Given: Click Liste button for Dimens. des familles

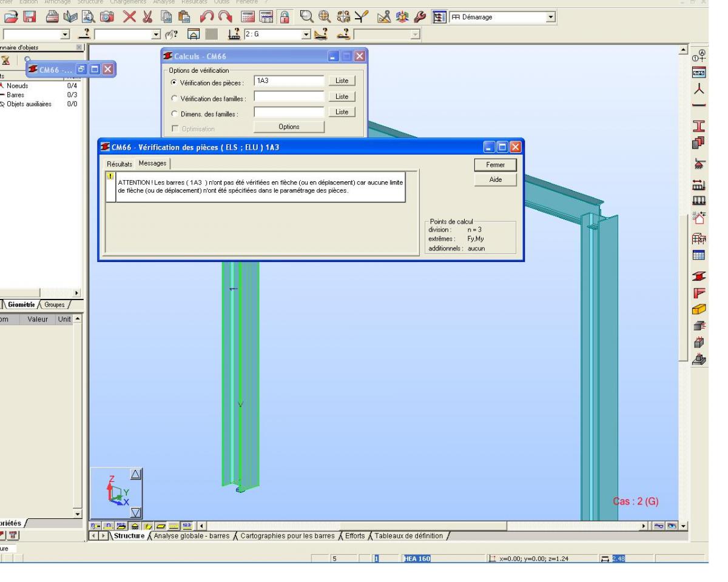Looking at the screenshot, I should coord(342,112).
